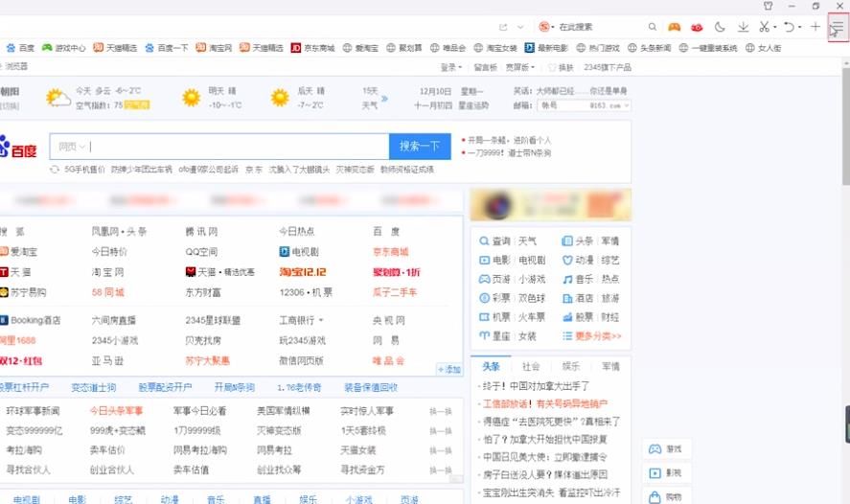The width and height of the screenshot is (850, 504).
Task: Expand the 工商银行 dropdown arrow
Action: click(321, 320)
